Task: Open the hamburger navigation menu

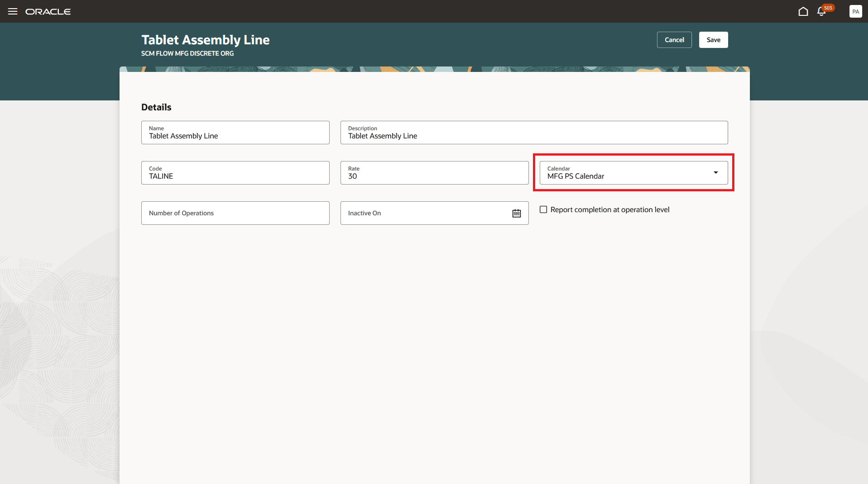Action: point(13,11)
